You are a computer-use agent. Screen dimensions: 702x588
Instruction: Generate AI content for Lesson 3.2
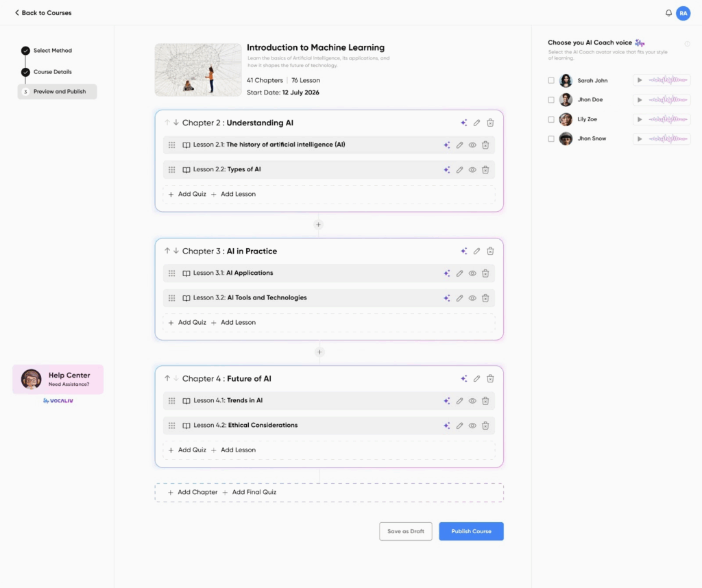[x=447, y=298]
